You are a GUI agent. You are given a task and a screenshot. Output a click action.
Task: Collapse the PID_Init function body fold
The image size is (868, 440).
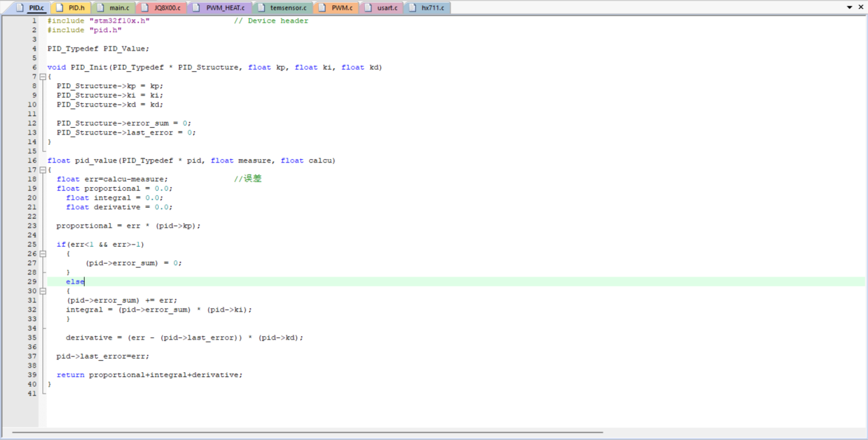(42, 77)
